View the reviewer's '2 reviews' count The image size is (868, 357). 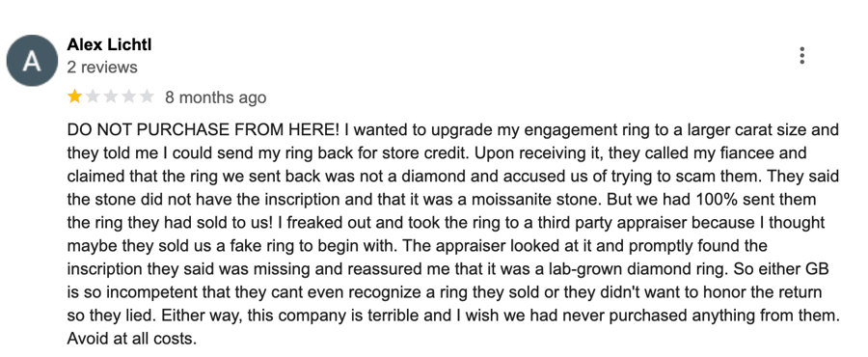click(x=102, y=68)
